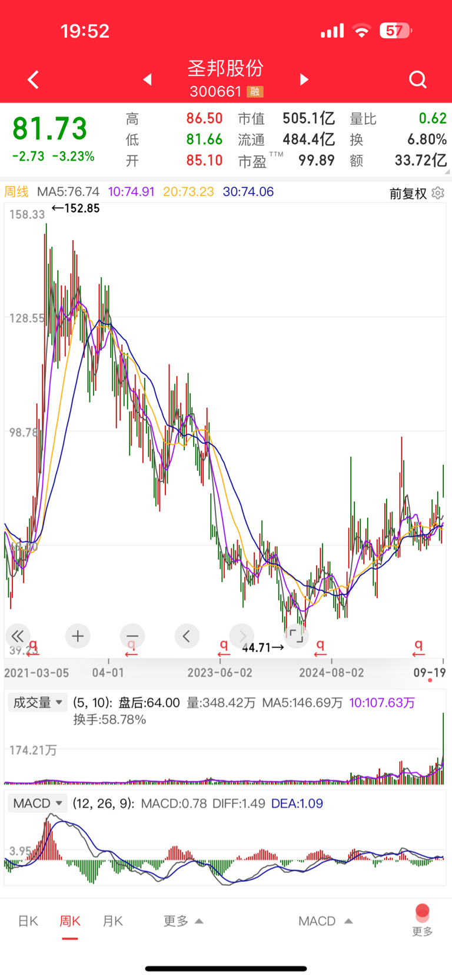Tap the orange 20:73.23 MA label
The height and width of the screenshot is (980, 452).
click(188, 192)
